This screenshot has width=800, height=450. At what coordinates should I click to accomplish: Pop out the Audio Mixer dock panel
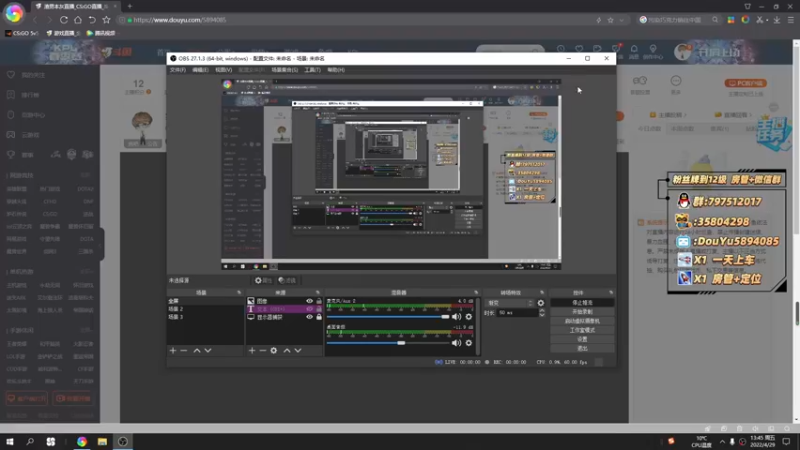click(476, 292)
